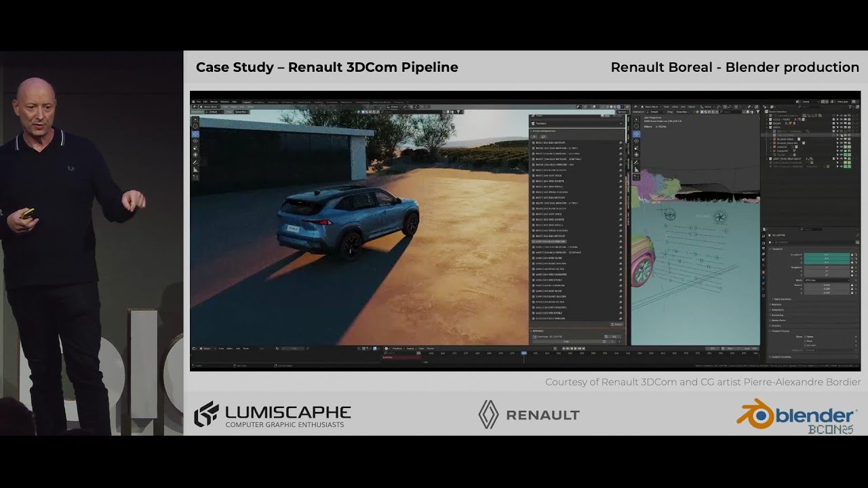
Task: Click the Export button below the list
Action: pos(617,324)
